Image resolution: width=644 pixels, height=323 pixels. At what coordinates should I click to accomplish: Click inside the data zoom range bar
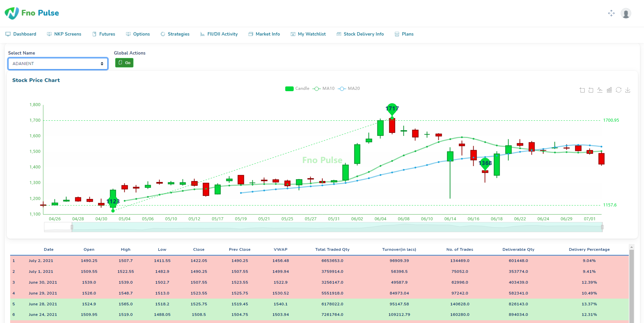coord(337,227)
